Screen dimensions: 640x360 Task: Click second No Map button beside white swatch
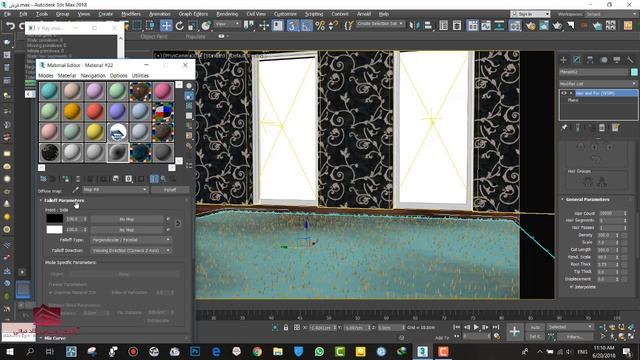[x=127, y=230]
